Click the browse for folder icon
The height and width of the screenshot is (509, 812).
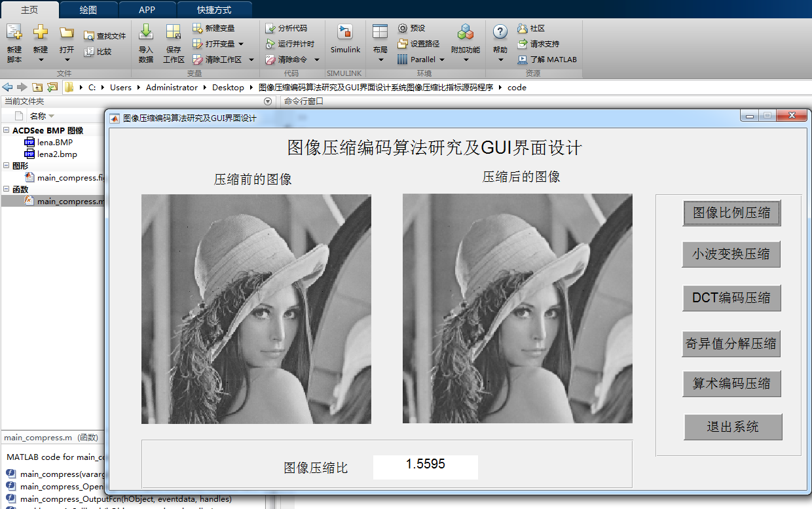coord(52,87)
